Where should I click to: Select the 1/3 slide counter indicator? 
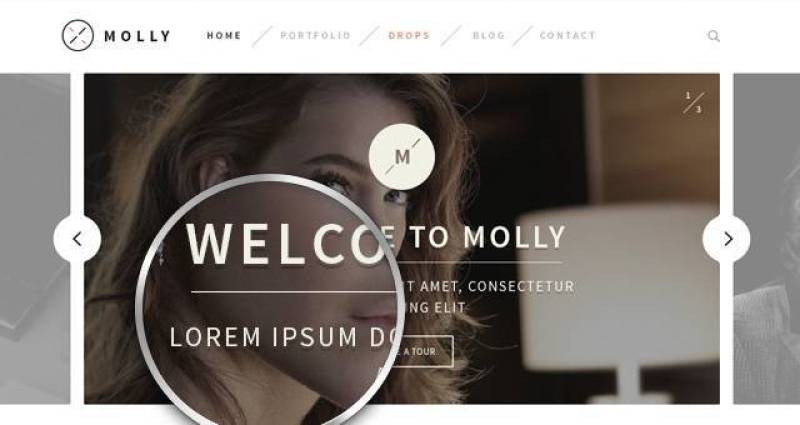pyautogui.click(x=694, y=102)
